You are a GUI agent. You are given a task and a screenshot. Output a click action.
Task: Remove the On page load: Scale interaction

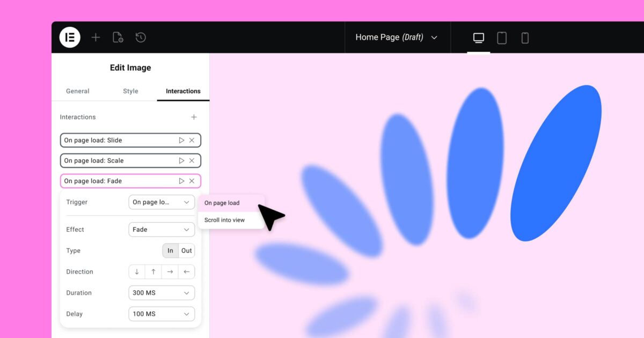192,160
